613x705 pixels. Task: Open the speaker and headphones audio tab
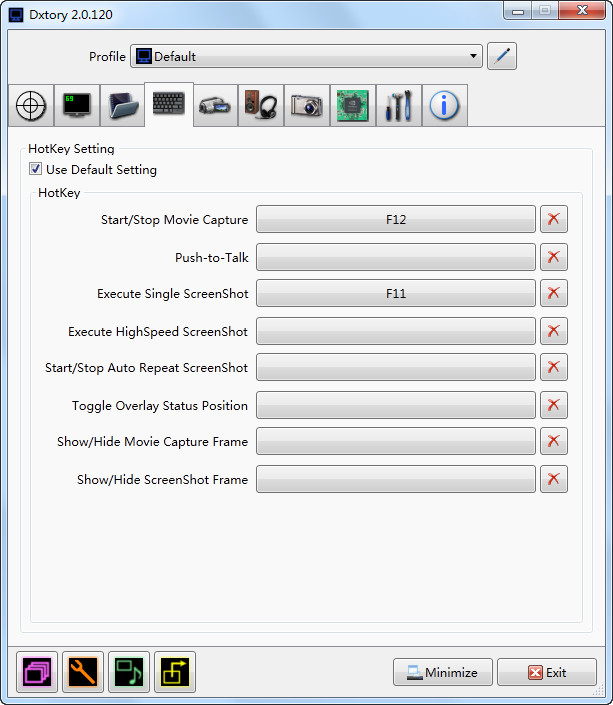(x=261, y=106)
